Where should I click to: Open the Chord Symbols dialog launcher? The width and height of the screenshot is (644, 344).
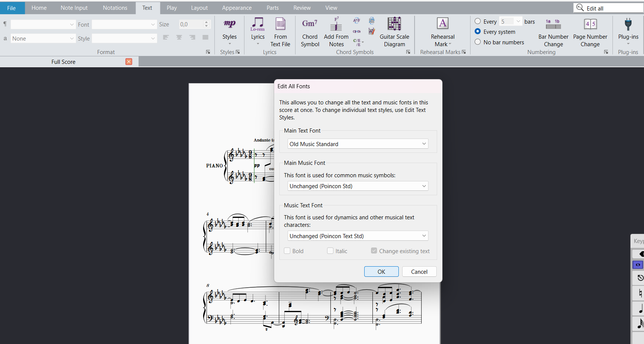[x=408, y=52]
